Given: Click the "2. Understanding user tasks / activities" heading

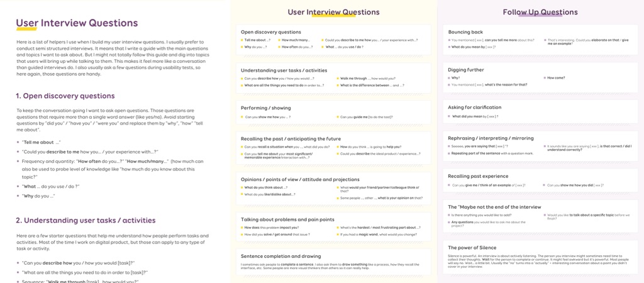Looking at the screenshot, I should pyautogui.click(x=86, y=220).
